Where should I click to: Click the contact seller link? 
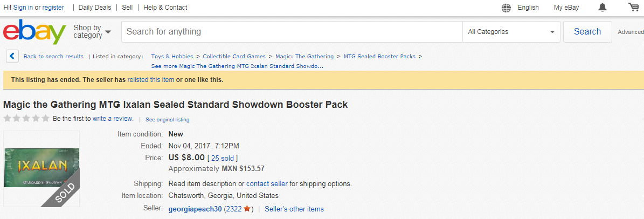point(267,183)
